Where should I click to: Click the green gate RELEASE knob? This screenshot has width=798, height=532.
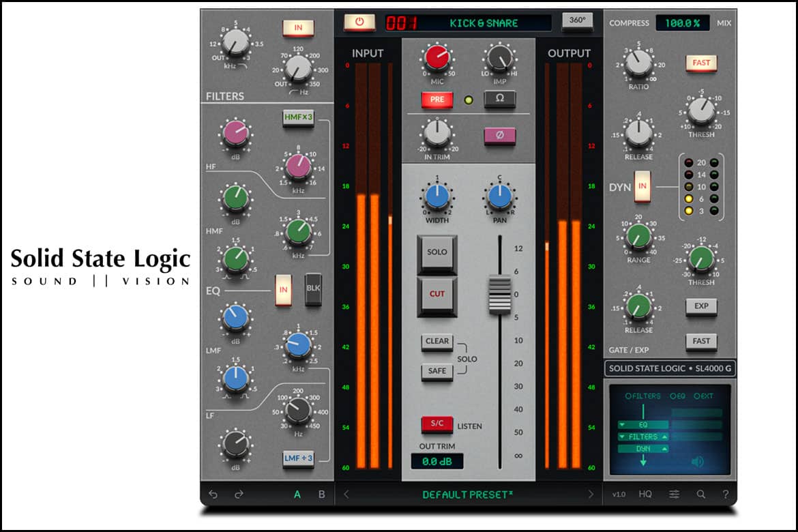[638, 306]
